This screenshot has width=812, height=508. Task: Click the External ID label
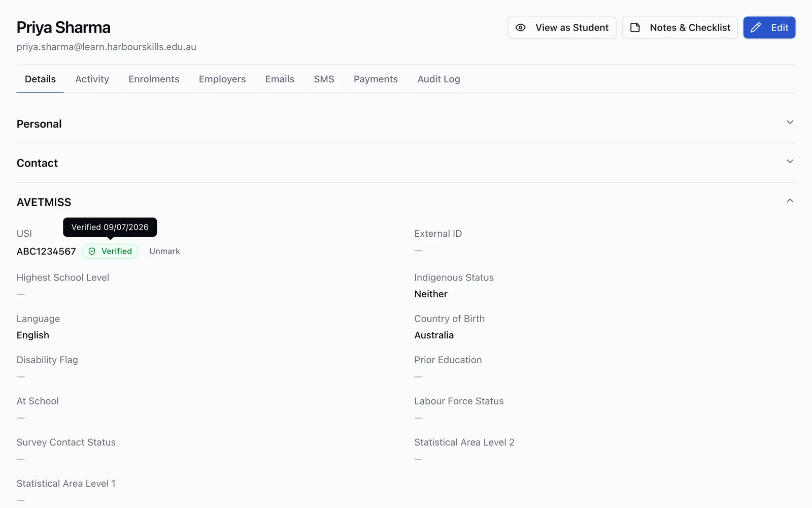pos(438,234)
